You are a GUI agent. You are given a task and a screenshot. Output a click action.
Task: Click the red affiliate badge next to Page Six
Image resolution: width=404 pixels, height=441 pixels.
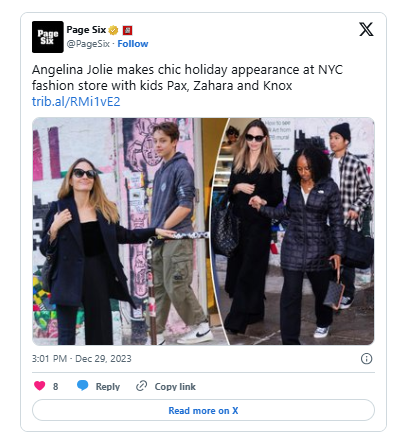tap(127, 30)
